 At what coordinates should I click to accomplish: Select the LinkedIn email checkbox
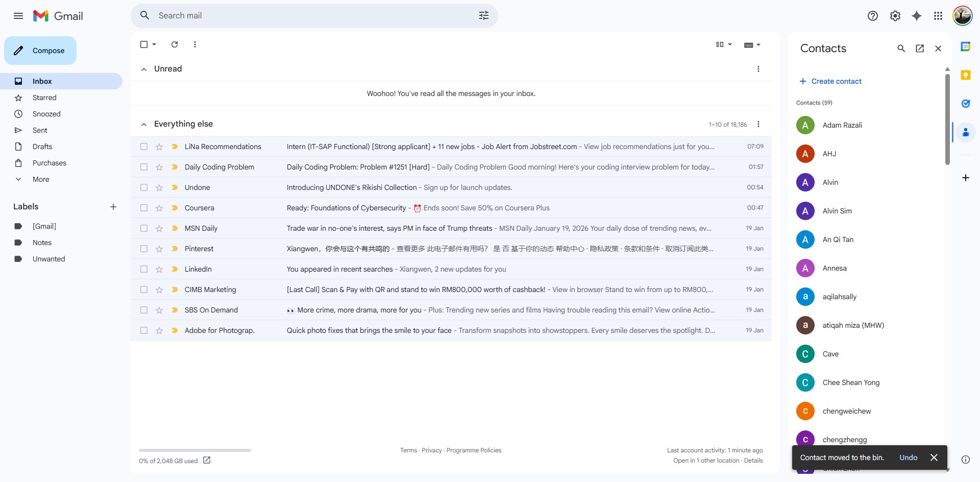[144, 269]
